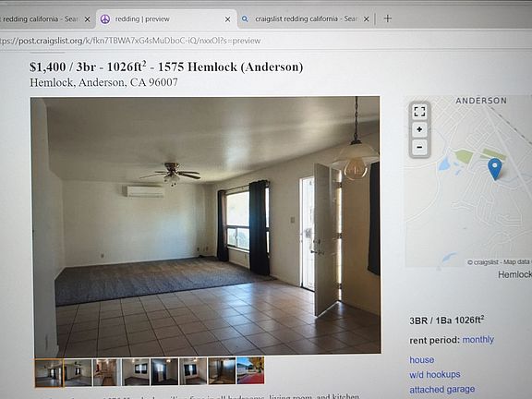The height and width of the screenshot is (399, 532).
Task: Open the third thumbnail showing kitchen
Action: [106, 372]
